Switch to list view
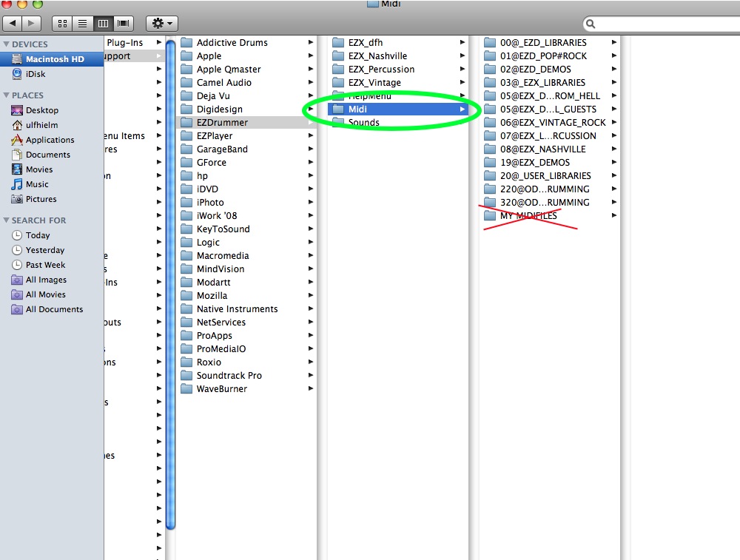This screenshot has height=560, width=740. click(83, 23)
